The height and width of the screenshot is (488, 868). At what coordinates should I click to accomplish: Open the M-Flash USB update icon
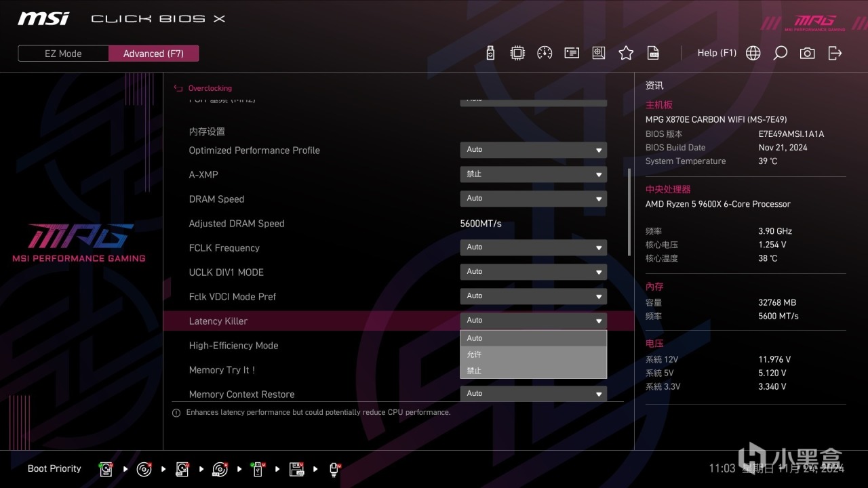(x=490, y=53)
